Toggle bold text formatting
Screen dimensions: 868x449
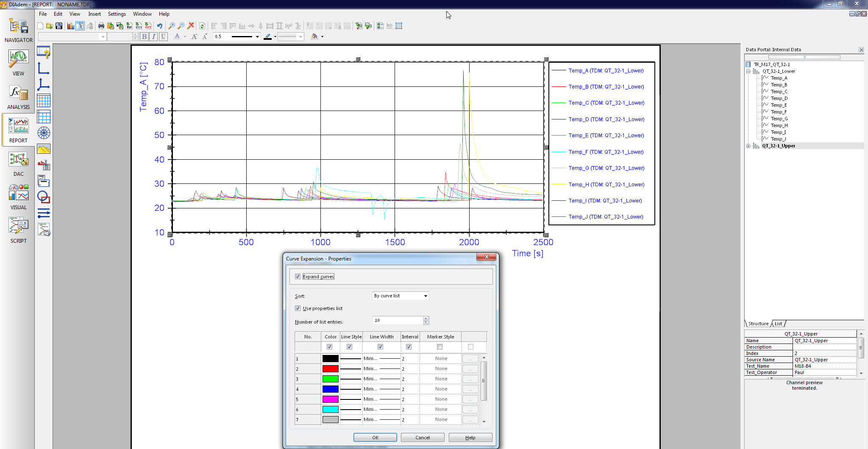coord(145,37)
